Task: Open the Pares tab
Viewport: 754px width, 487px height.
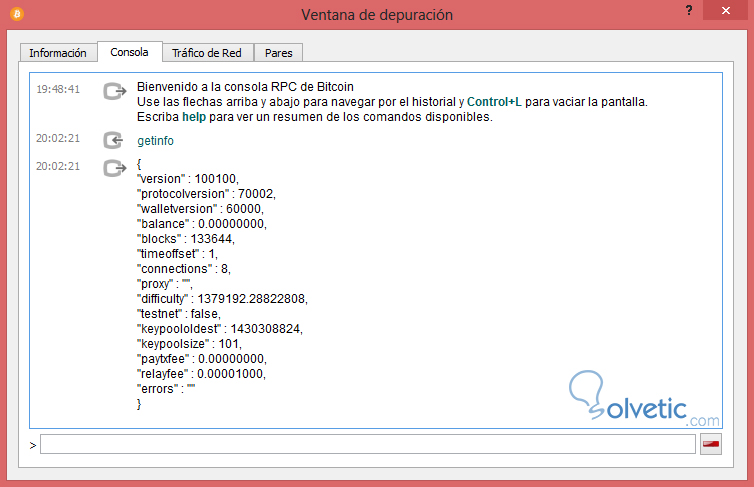Action: pos(278,52)
